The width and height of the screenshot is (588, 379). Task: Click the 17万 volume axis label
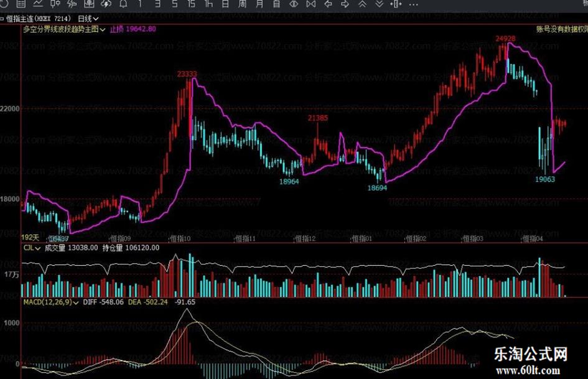click(x=12, y=274)
